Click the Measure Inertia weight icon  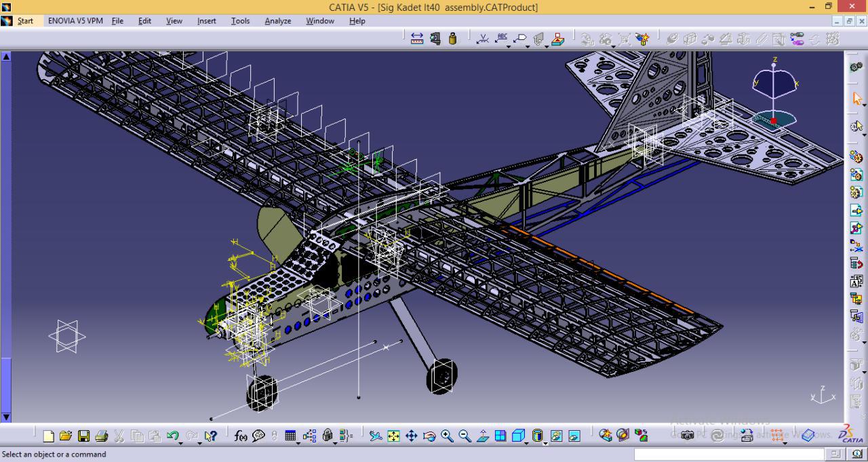[453, 39]
